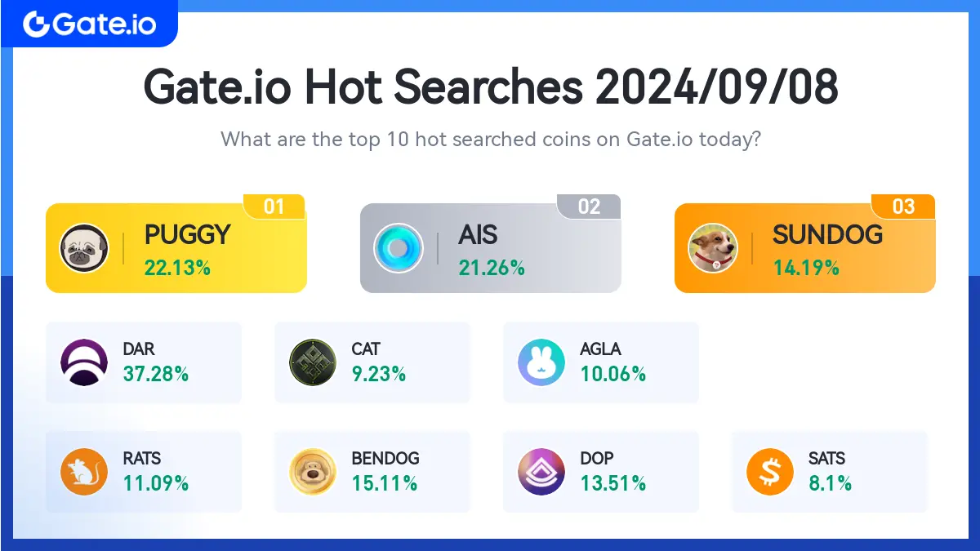Click the AIS blue ring icon
Image resolution: width=980 pixels, height=551 pixels.
(x=399, y=247)
